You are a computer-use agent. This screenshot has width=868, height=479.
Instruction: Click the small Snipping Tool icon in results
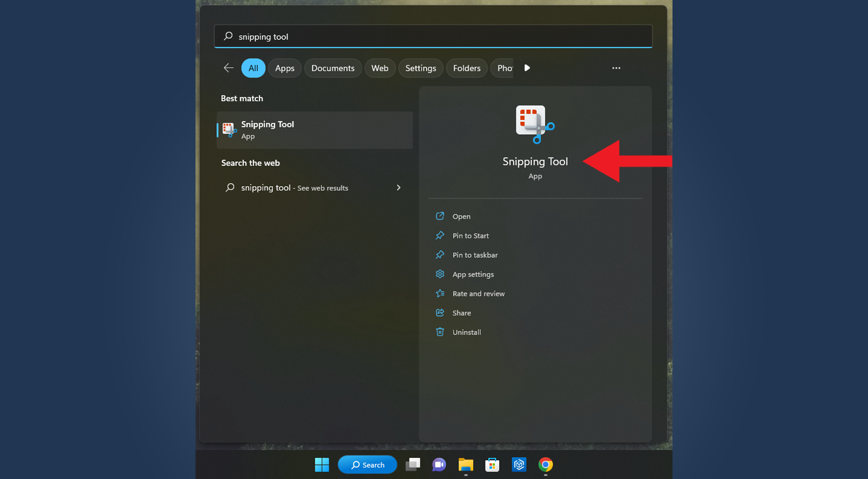coord(229,130)
